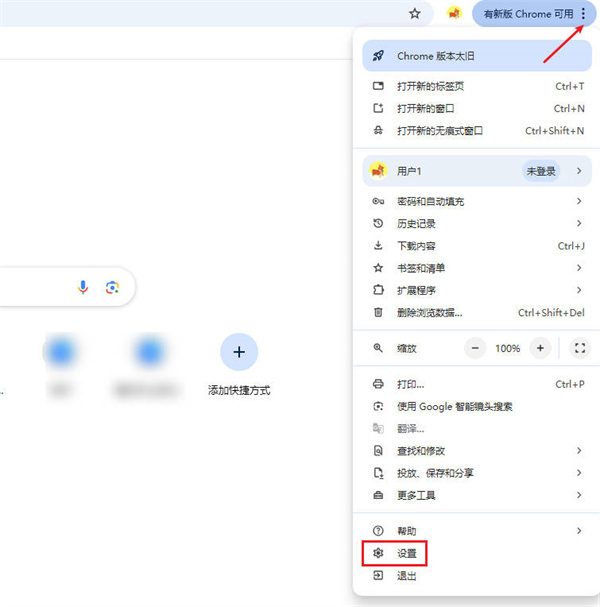Image resolution: width=600 pixels, height=607 pixels.
Task: Click the key icon beside 密码和自动填充
Action: pyautogui.click(x=378, y=201)
